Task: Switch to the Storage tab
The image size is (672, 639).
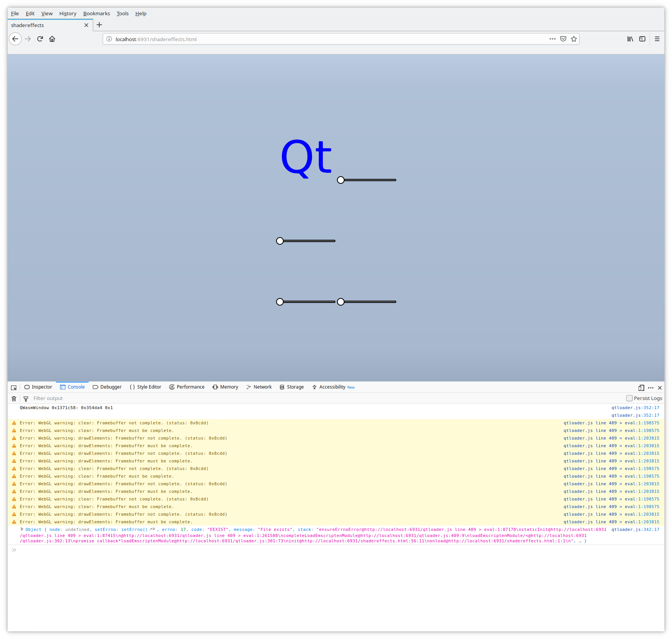Action: click(x=292, y=387)
